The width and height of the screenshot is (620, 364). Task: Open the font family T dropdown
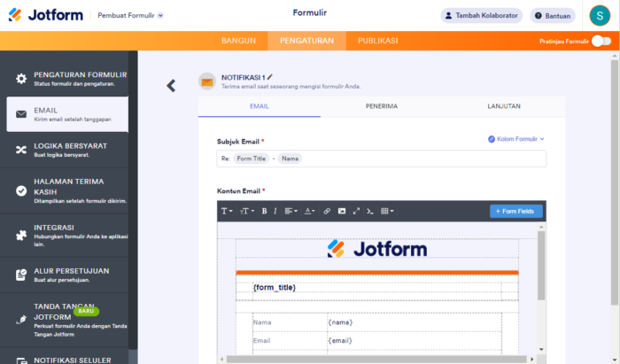(227, 211)
